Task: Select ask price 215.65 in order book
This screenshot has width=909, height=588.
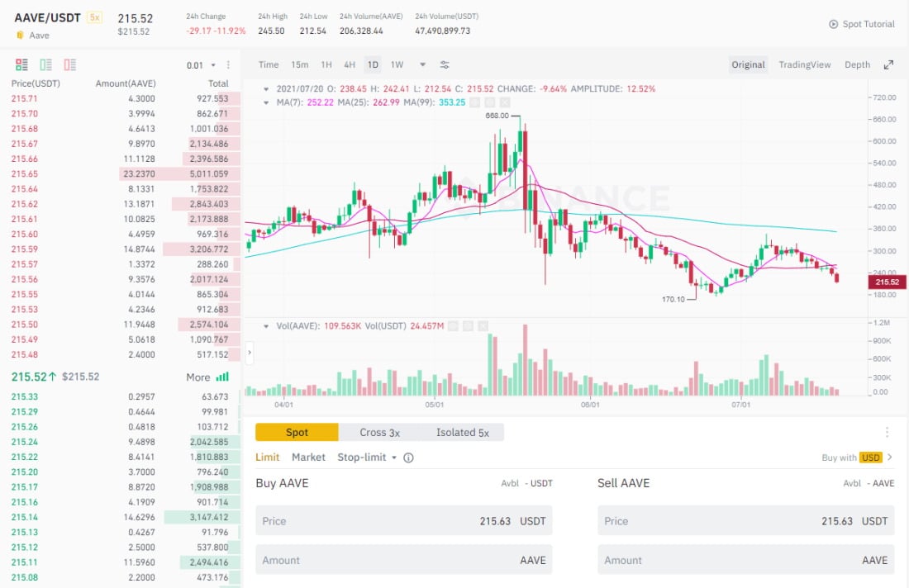Action: pos(24,173)
